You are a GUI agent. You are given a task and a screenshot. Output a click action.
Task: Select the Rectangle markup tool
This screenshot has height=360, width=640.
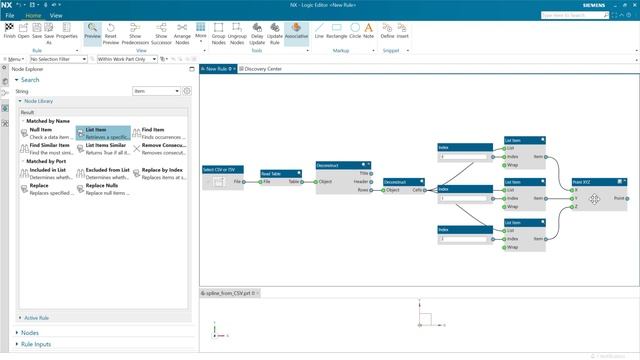coord(337,31)
